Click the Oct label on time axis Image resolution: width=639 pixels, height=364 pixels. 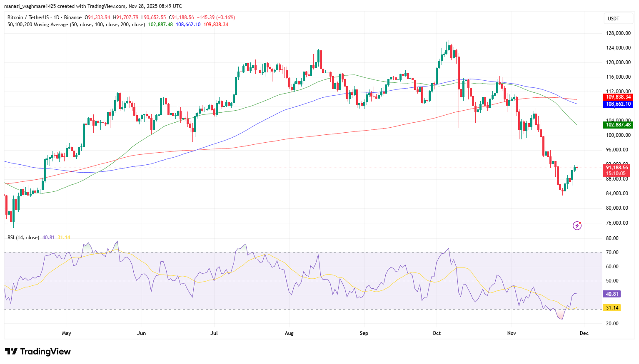click(x=437, y=333)
